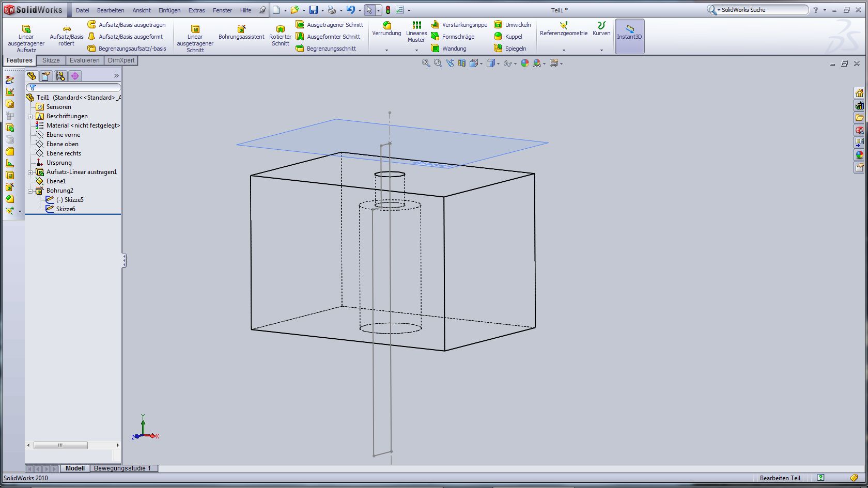Click the Wandung tool
The image size is (868, 488).
click(x=448, y=49)
